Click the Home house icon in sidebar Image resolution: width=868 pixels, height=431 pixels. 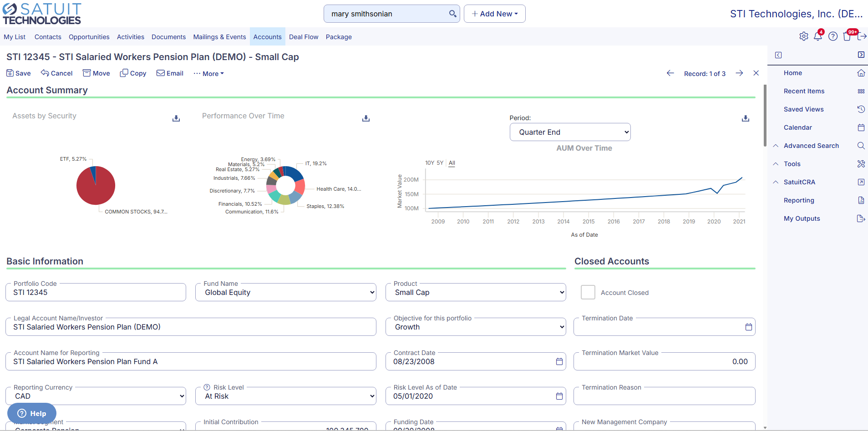tap(861, 73)
